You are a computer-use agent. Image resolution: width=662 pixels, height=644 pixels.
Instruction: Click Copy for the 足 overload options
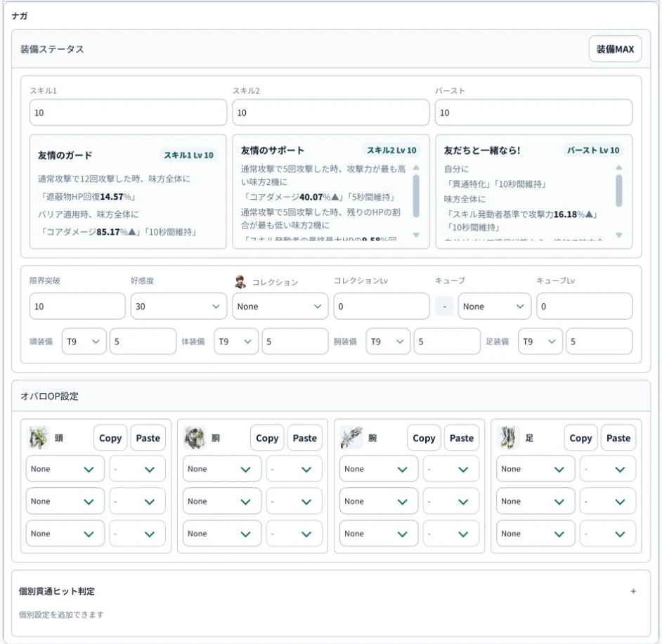click(580, 438)
